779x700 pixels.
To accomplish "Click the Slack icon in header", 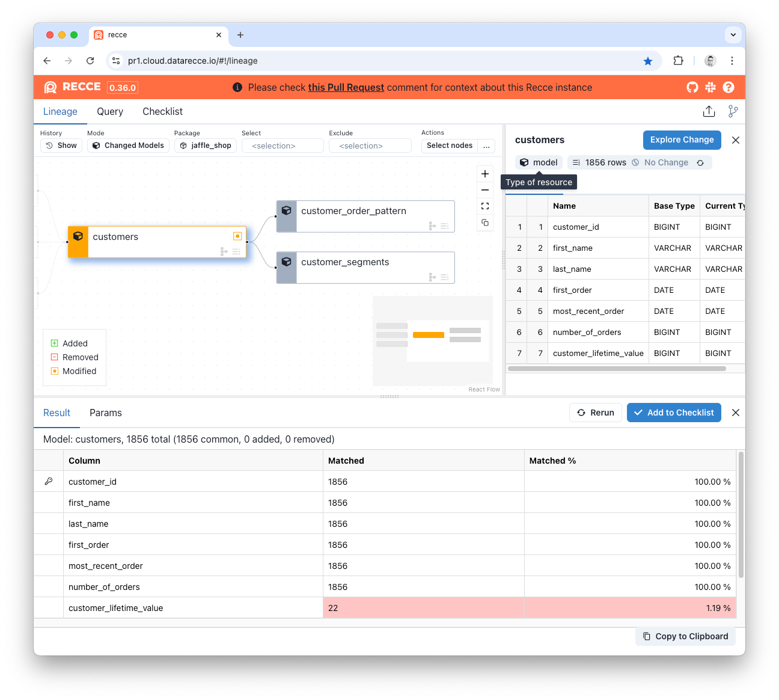I will (x=710, y=87).
